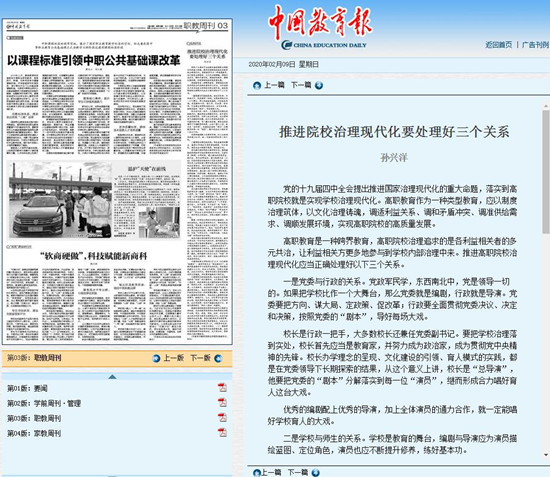Click author name 孙兴洋
This screenshot has width=550, height=477.
tap(394, 157)
